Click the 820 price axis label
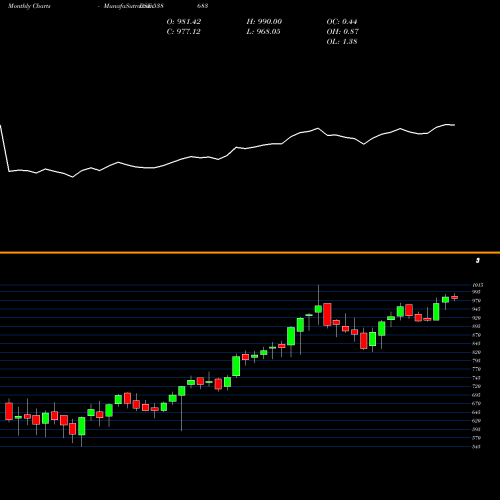This screenshot has height=500, width=500. click(x=476, y=352)
